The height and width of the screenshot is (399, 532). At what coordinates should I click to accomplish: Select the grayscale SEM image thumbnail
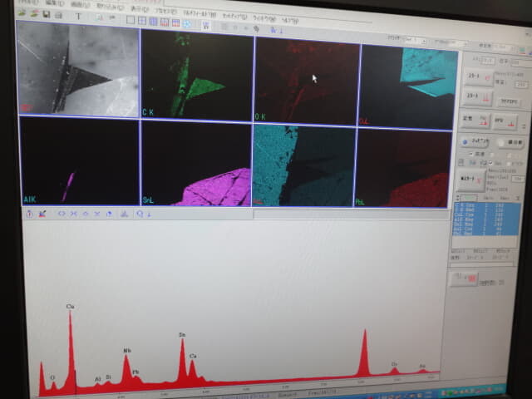tap(77, 71)
